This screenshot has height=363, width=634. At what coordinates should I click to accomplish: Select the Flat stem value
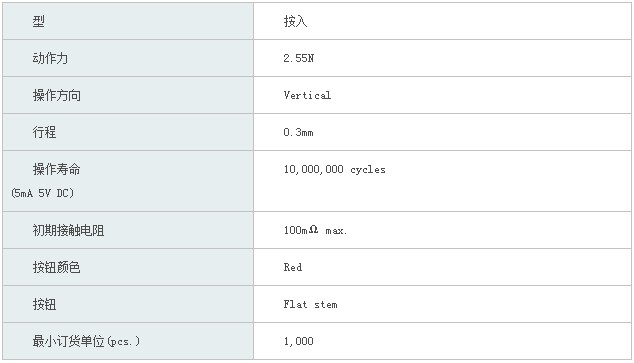pyautogui.click(x=310, y=304)
